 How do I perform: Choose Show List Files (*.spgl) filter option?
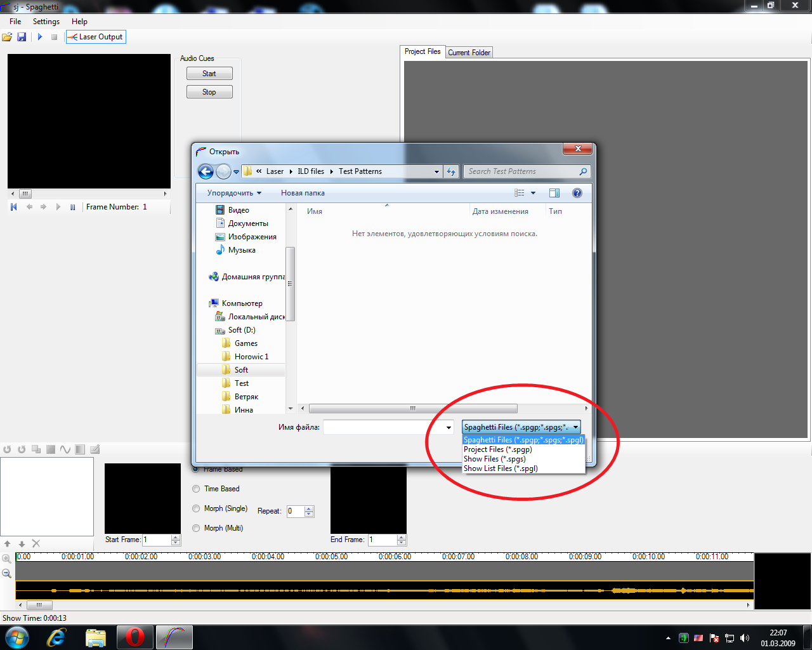(523, 468)
